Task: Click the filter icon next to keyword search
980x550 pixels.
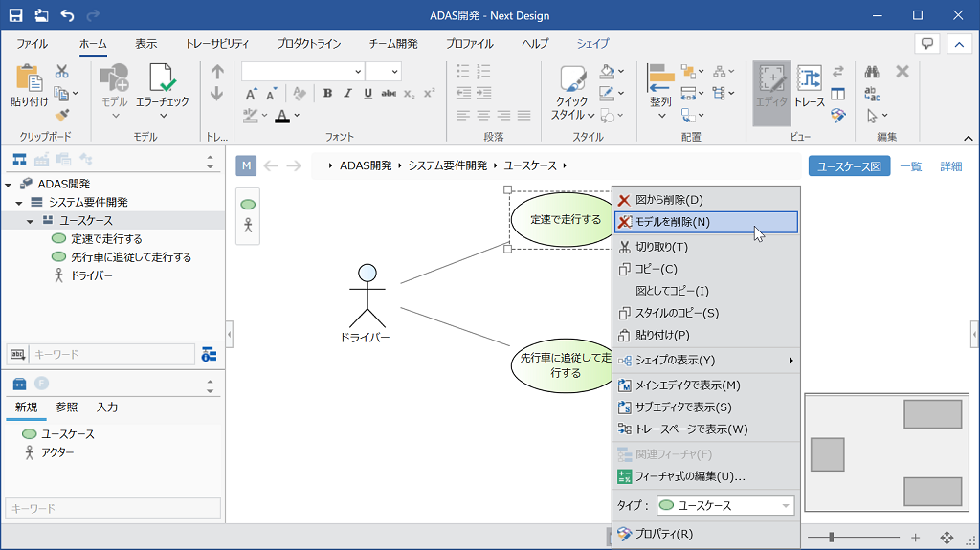Action: pyautogui.click(x=209, y=354)
